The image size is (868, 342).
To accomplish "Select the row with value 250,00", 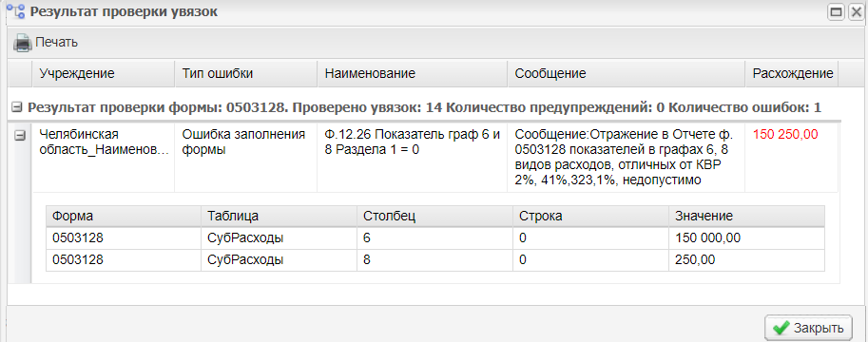I will tap(435, 260).
